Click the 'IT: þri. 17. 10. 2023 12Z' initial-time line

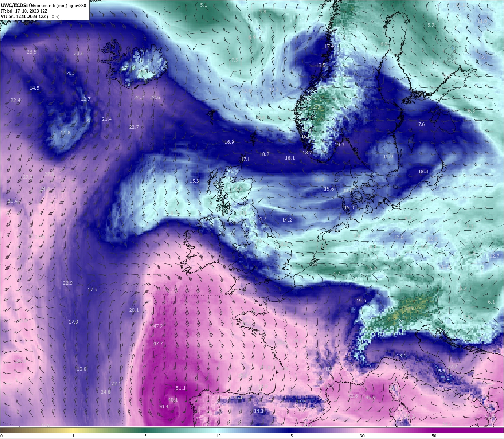[24, 11]
